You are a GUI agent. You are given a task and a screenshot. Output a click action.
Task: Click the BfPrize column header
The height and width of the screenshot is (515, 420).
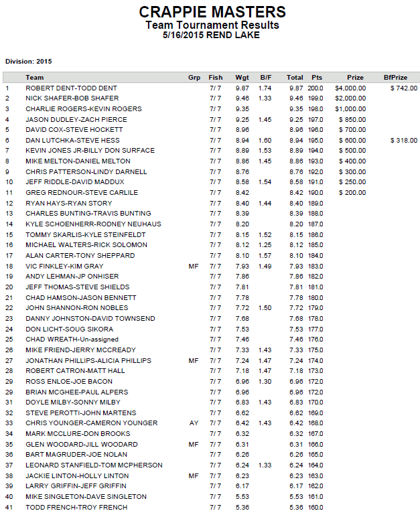tap(395, 78)
